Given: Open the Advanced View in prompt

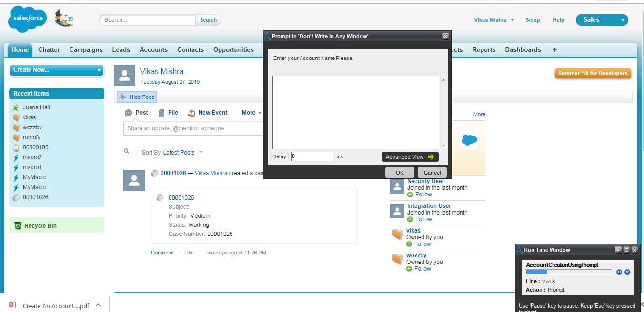Looking at the screenshot, I should (x=410, y=157).
